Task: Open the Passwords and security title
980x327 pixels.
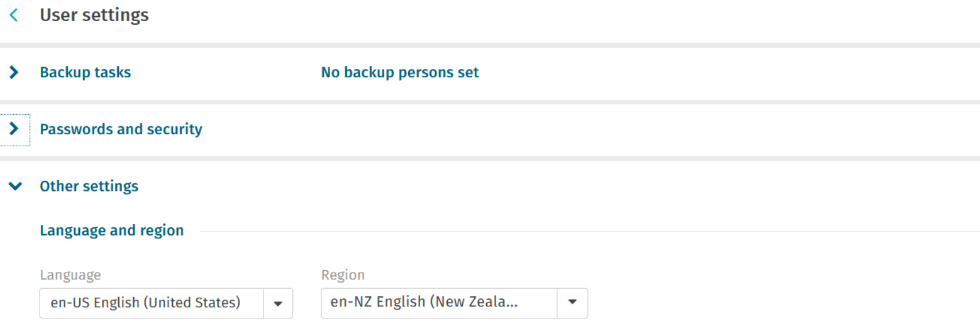Action: tap(121, 129)
